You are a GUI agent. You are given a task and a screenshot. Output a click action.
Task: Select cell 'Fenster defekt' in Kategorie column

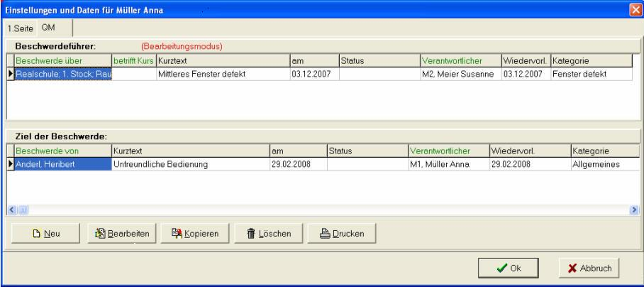pos(592,74)
